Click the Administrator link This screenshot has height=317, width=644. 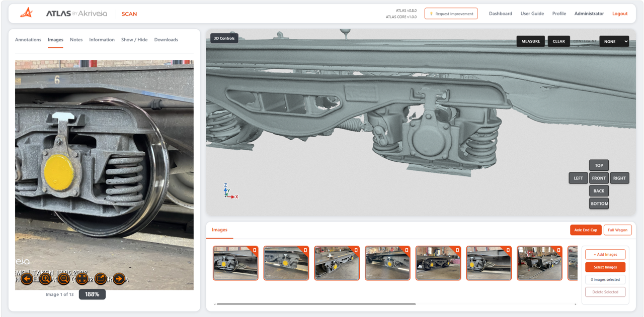[x=589, y=14]
